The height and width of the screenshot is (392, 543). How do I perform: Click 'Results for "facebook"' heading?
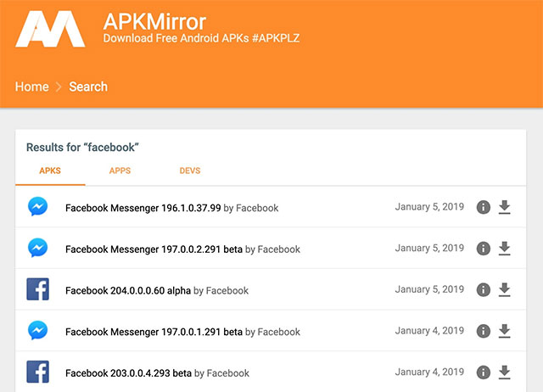(82, 147)
